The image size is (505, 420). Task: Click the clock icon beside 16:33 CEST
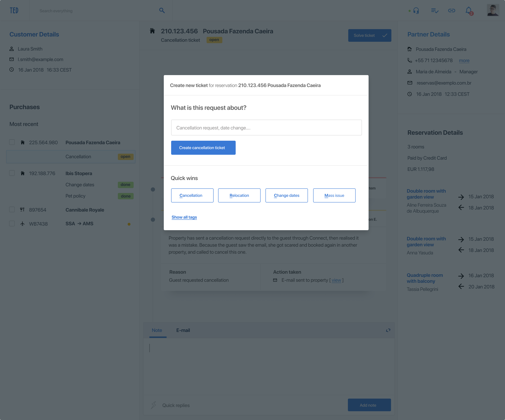coord(12,69)
